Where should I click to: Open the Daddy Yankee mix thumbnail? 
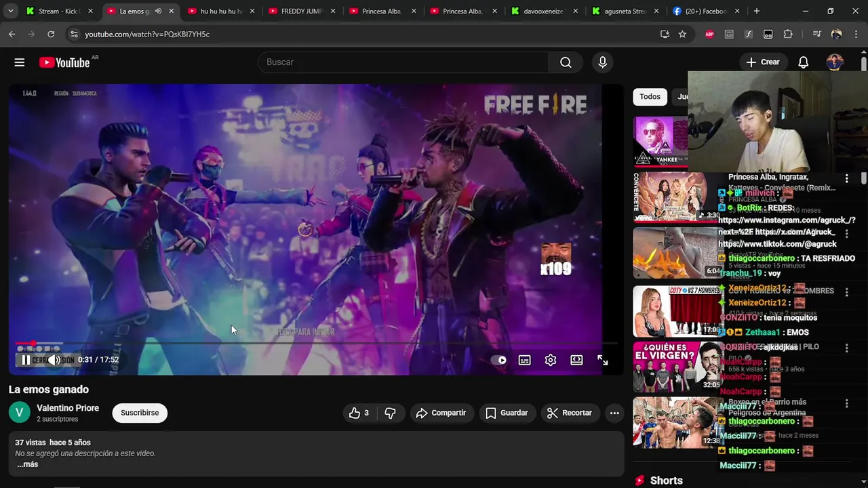point(660,141)
